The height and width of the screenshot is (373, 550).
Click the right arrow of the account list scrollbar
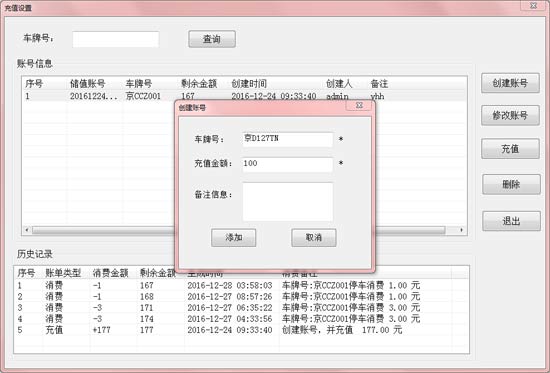coord(461,230)
